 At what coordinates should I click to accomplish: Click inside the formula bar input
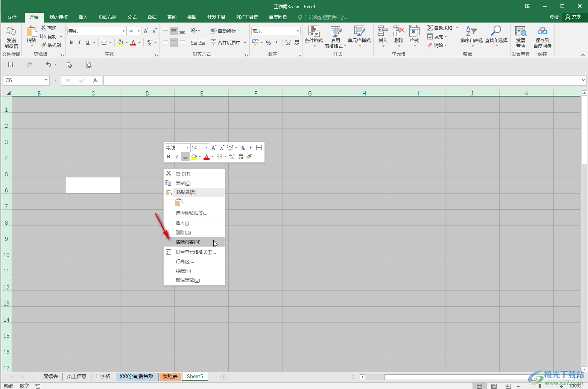(342, 80)
